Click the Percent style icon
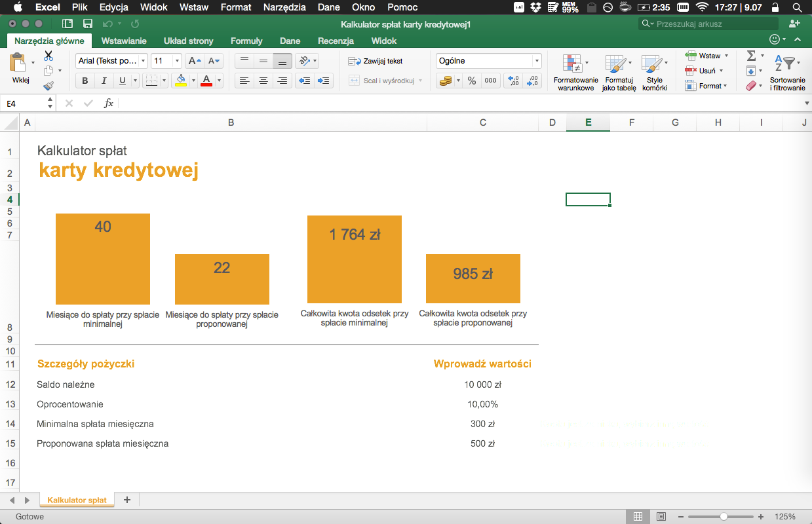 coord(472,81)
